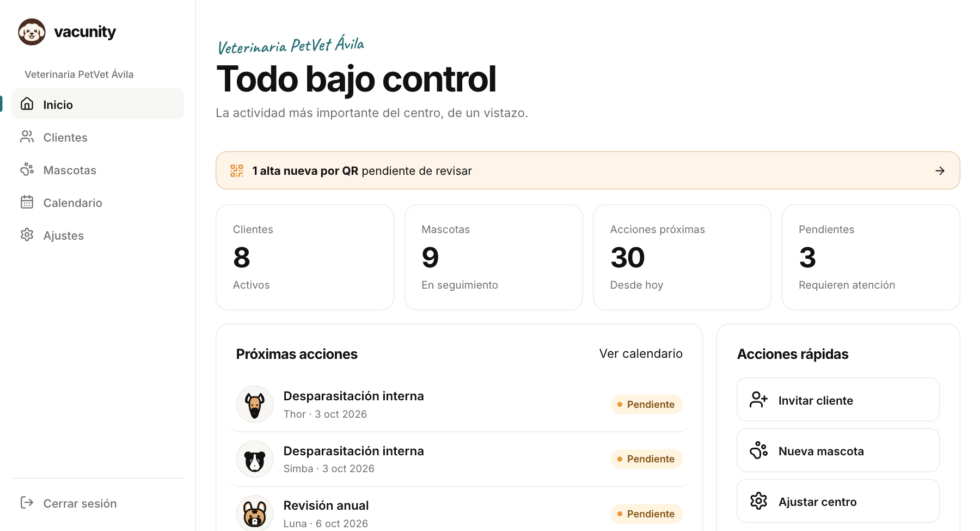Screen dimensions: 980x531
Task: Click the Todo bajo control heading
Action: click(x=356, y=80)
